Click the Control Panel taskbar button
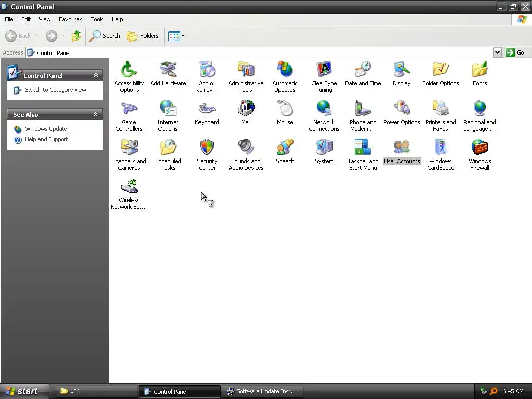532x399 pixels. (x=180, y=391)
